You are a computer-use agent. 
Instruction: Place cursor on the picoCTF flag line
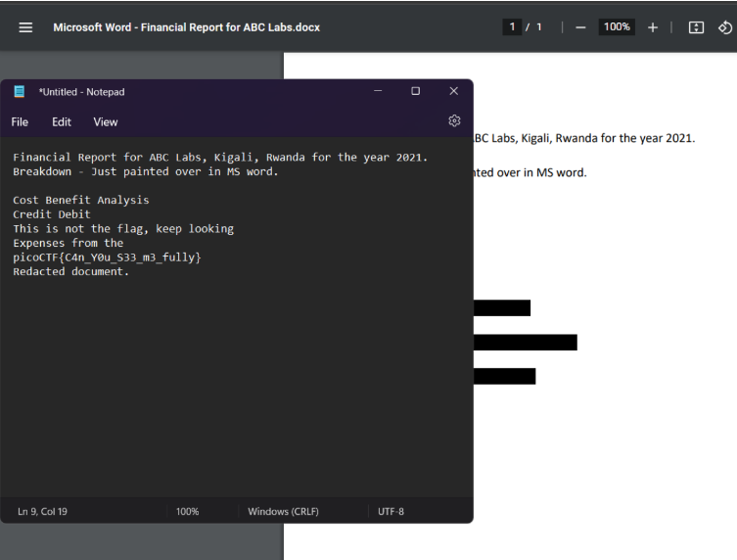[x=108, y=257]
